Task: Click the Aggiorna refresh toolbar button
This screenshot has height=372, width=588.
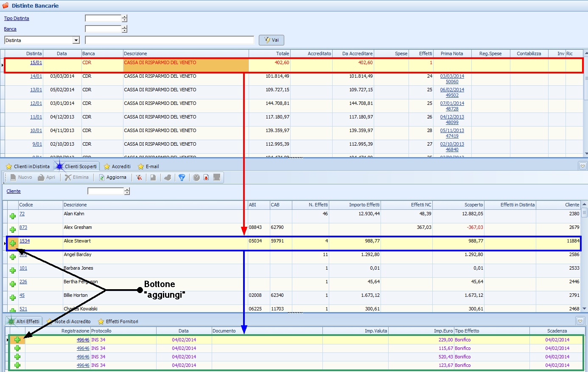Action: (x=113, y=178)
